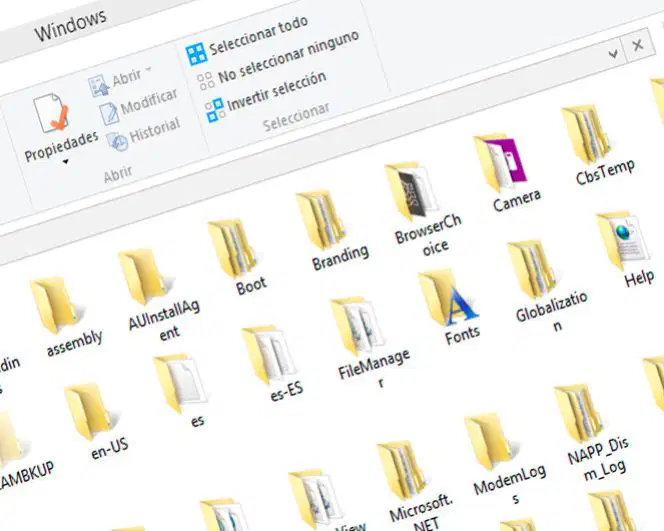664x531 pixels.
Task: Select the Camera folder icon
Action: [500, 163]
